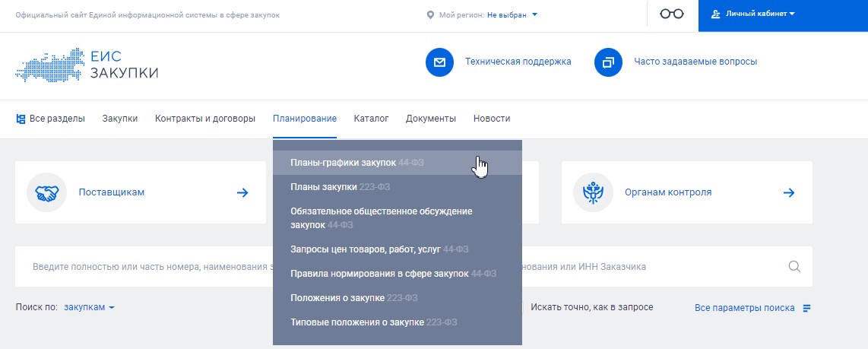The image size is (868, 349).
Task: Click the ЕИС Закупки logo
Action: click(x=87, y=65)
